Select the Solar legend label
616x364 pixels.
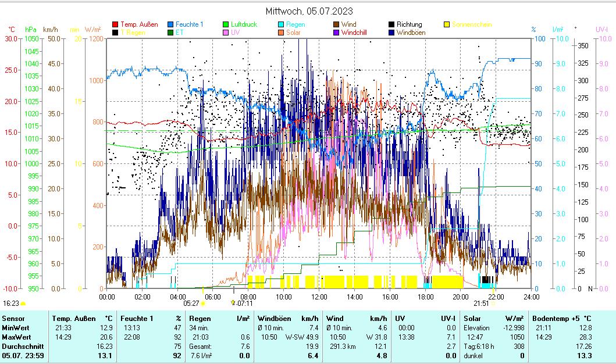293,33
